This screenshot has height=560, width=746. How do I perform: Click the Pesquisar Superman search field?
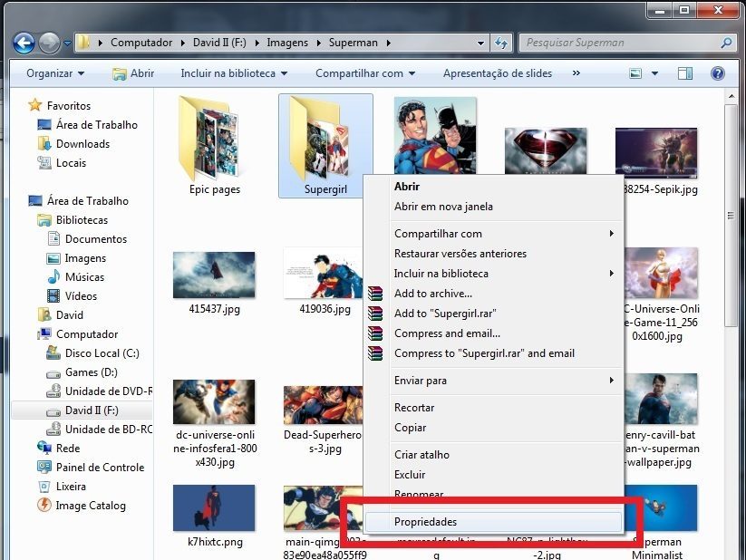(x=625, y=43)
